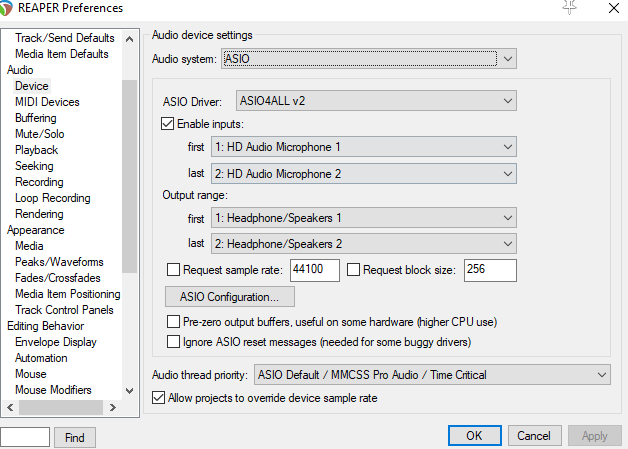
Task: Click the Find button
Action: tap(75, 437)
